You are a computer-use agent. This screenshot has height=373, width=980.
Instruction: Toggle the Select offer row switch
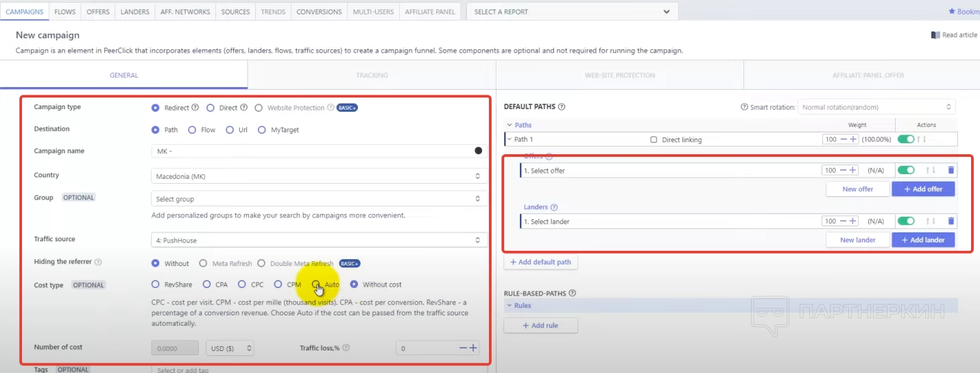pos(906,170)
